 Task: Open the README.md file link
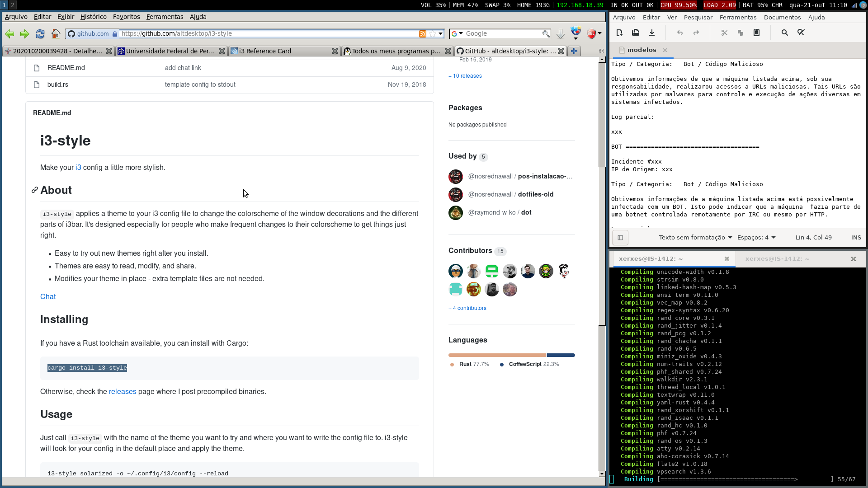click(x=66, y=68)
